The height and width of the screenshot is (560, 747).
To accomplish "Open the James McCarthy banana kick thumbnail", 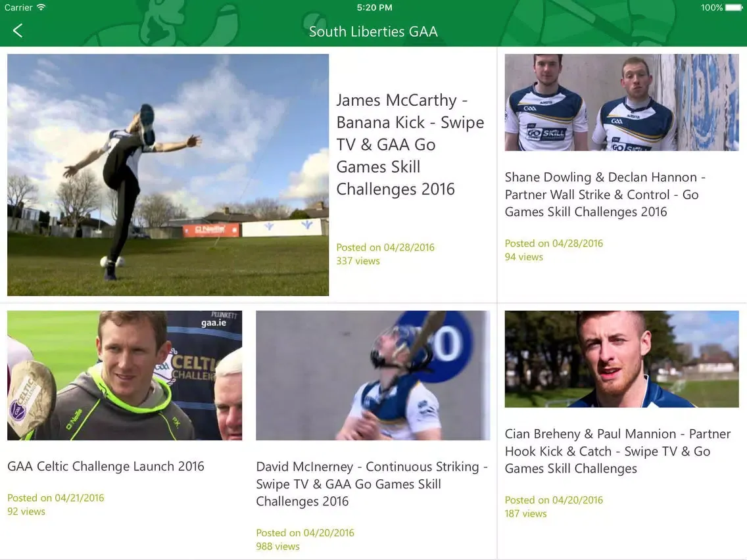I will (x=168, y=175).
